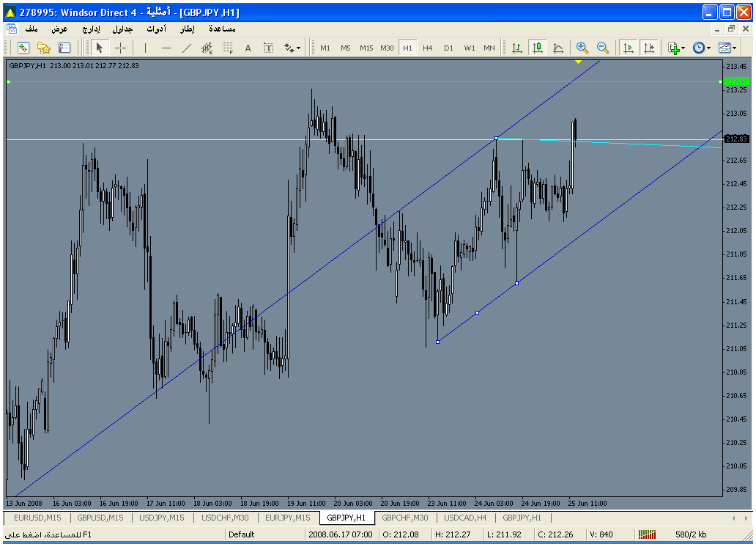
Task: Draw a trendline with the diagonal line tool
Action: (x=186, y=48)
